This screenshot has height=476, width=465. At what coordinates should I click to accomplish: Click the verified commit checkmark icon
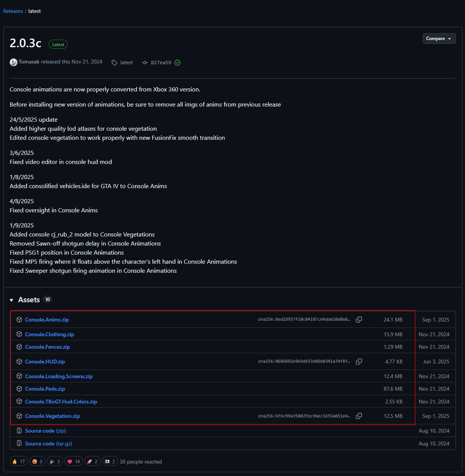coord(177,63)
